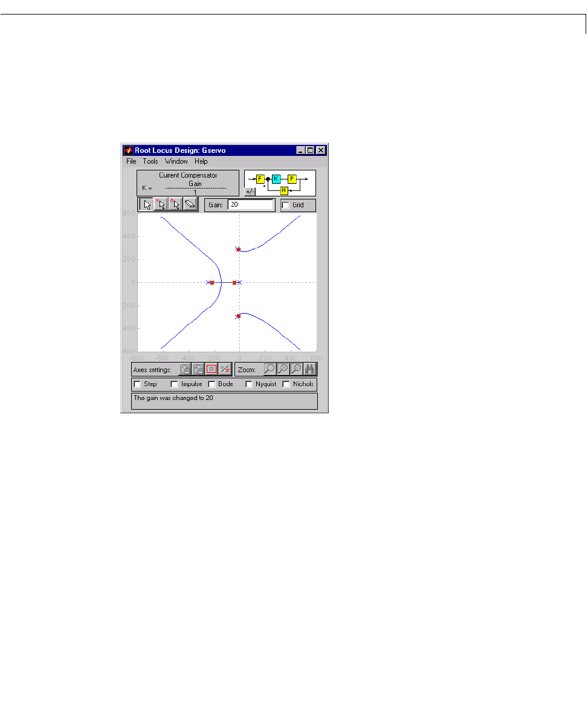Click the red closed-loop pole near the origin

(x=234, y=283)
